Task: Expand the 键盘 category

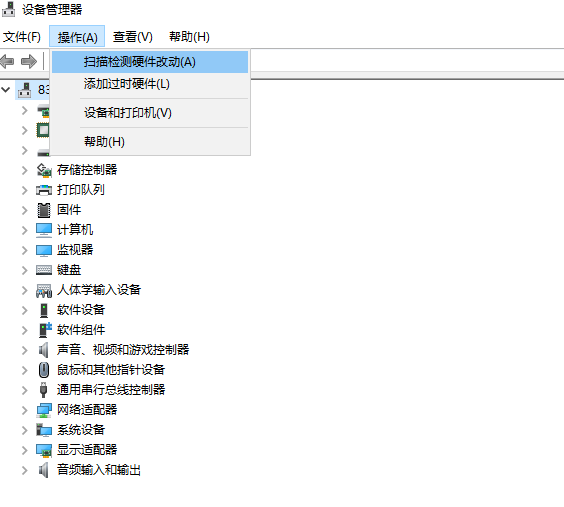Action: pos(24,270)
